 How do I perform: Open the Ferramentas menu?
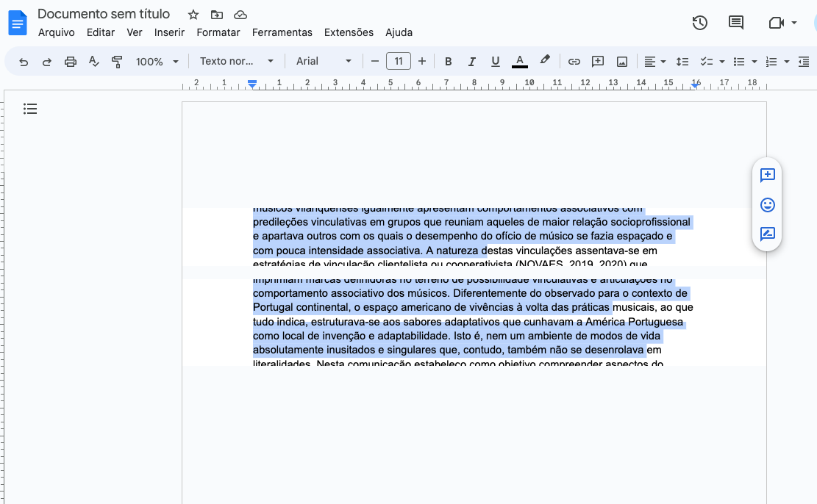282,32
